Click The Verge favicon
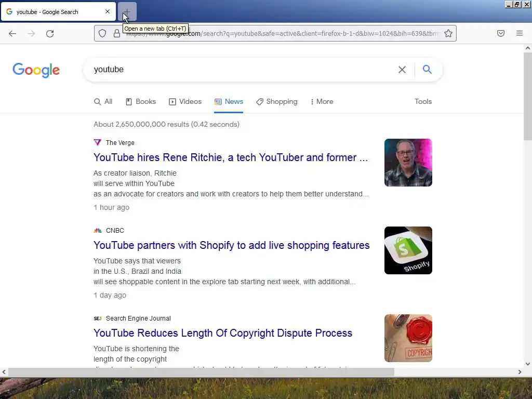This screenshot has height=399, width=532. pos(97,142)
